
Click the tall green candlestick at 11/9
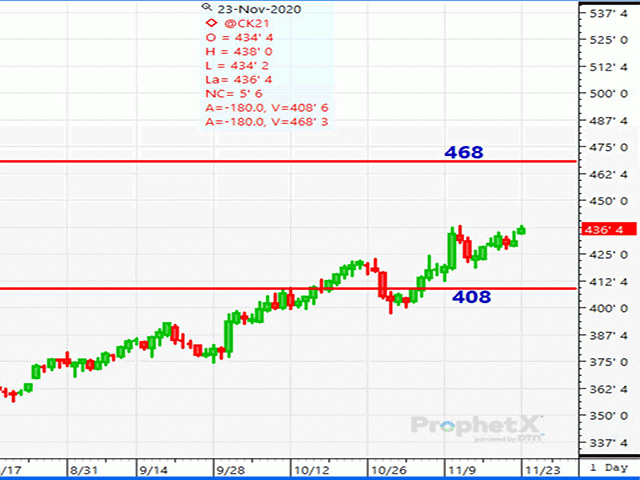pos(452,248)
